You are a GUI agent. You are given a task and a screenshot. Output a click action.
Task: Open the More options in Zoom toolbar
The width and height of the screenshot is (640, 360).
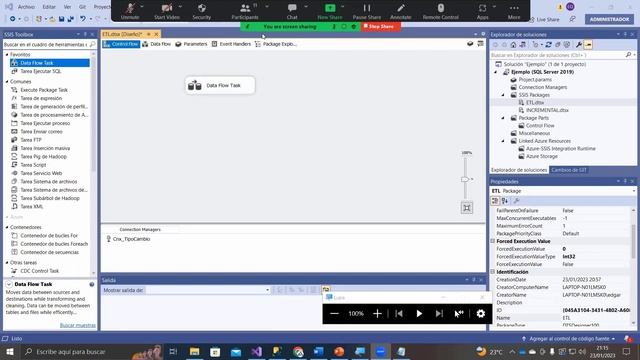tap(514, 11)
